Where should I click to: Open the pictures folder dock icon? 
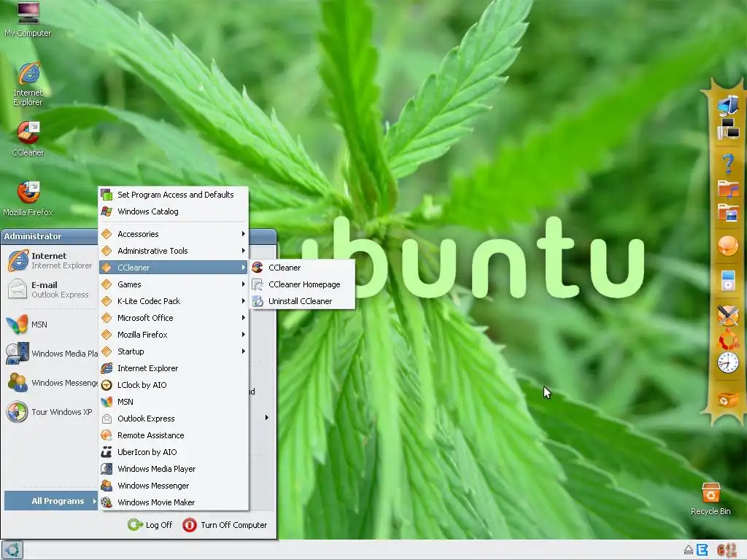(727, 213)
